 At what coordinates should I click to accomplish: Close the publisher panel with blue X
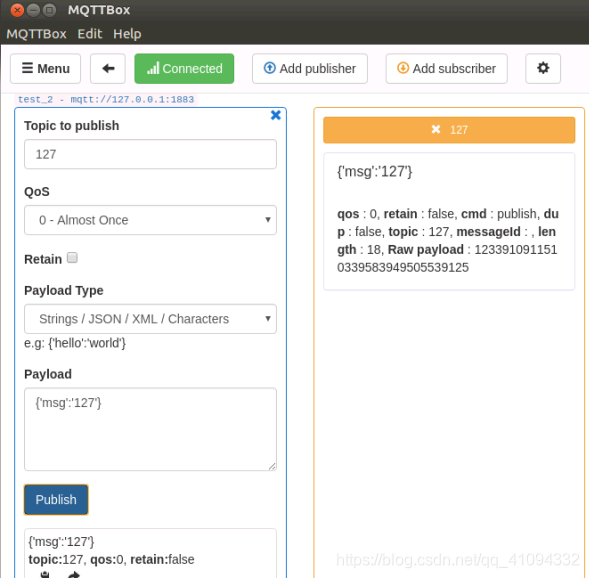276,115
